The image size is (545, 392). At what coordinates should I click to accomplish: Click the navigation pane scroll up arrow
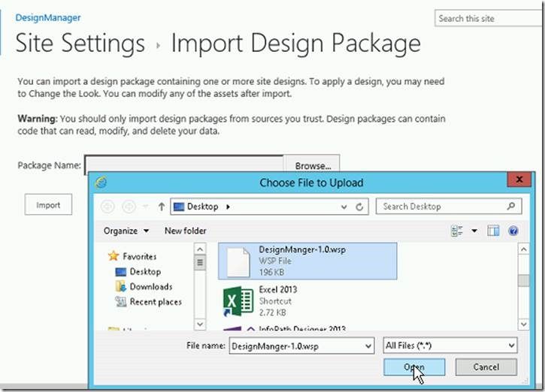(200, 249)
